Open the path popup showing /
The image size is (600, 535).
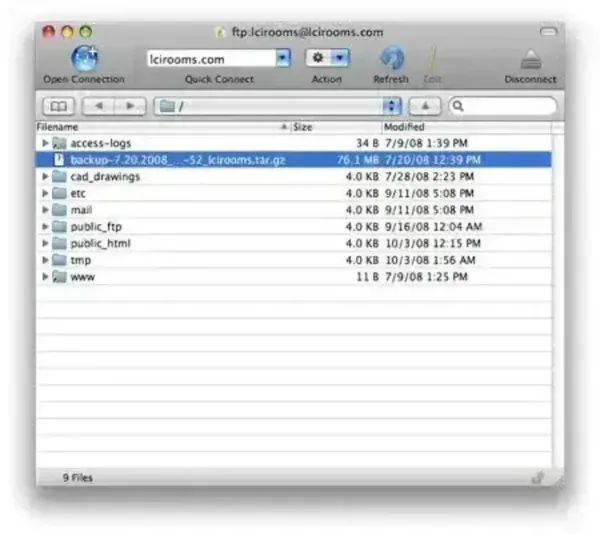pyautogui.click(x=278, y=106)
